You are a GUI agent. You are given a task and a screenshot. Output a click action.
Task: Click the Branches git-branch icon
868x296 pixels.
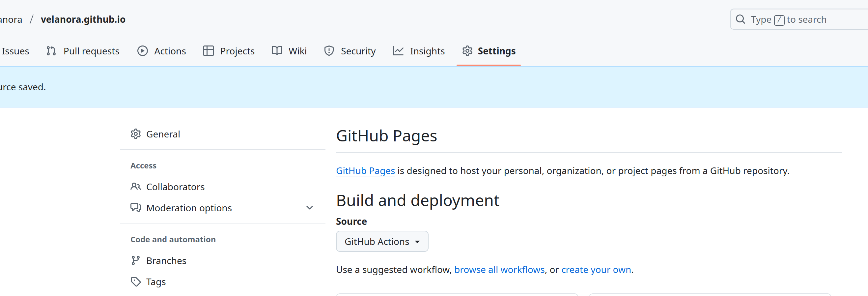point(135,260)
